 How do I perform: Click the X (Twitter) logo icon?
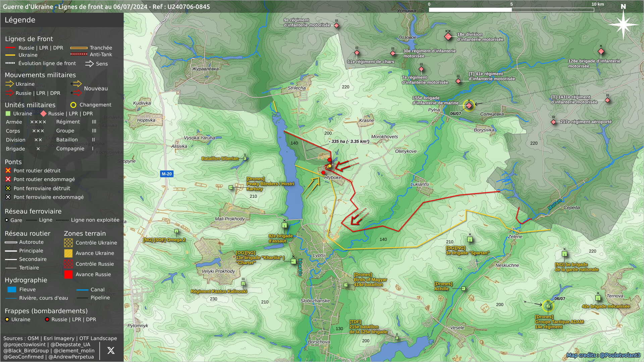[x=111, y=351]
